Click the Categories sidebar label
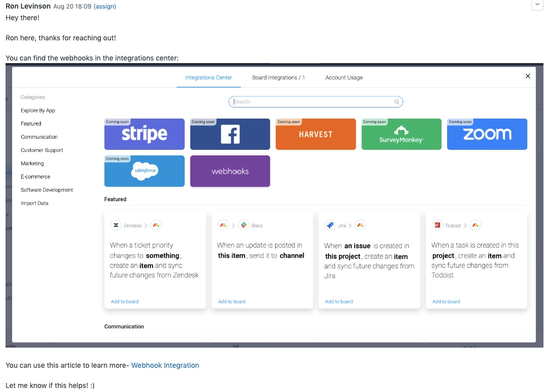The image size is (548, 392). point(33,97)
